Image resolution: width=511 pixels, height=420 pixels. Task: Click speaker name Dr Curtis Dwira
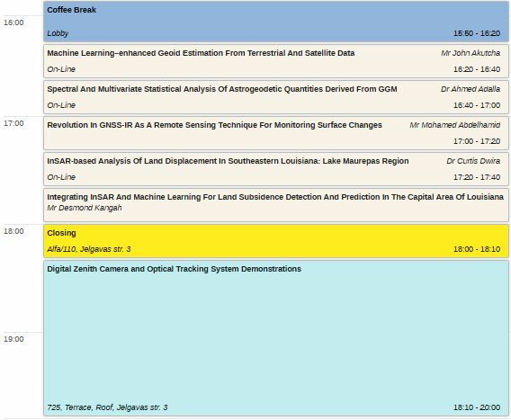pos(473,161)
